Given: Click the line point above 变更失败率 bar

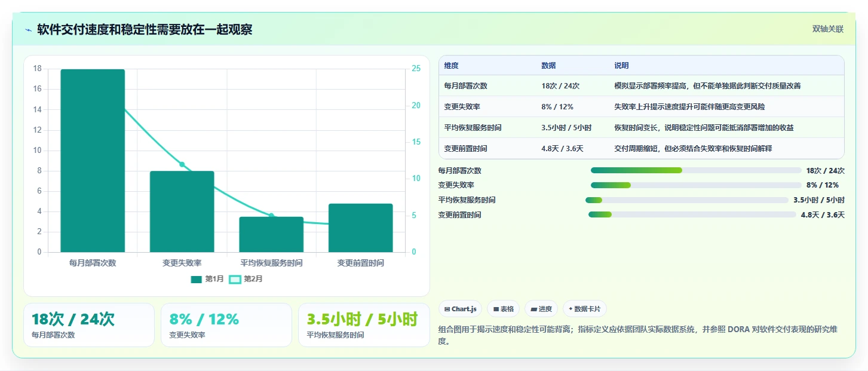Looking at the screenshot, I should [182, 164].
